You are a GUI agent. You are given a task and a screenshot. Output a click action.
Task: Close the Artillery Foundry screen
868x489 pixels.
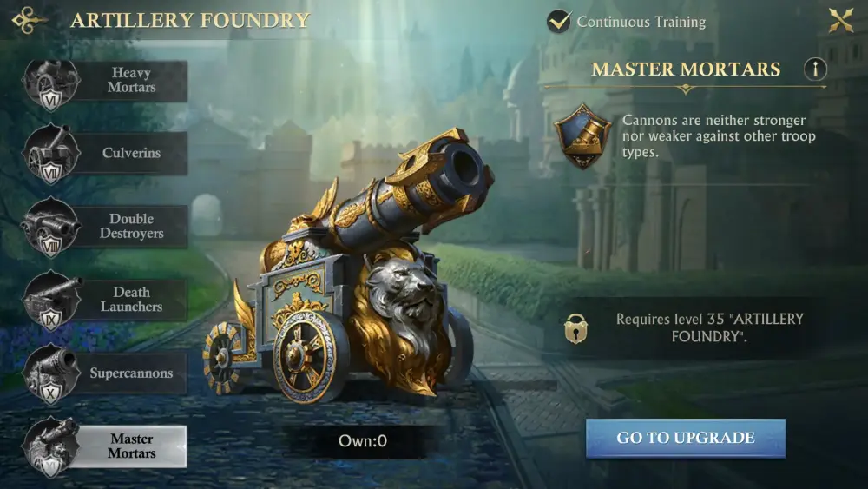point(840,21)
